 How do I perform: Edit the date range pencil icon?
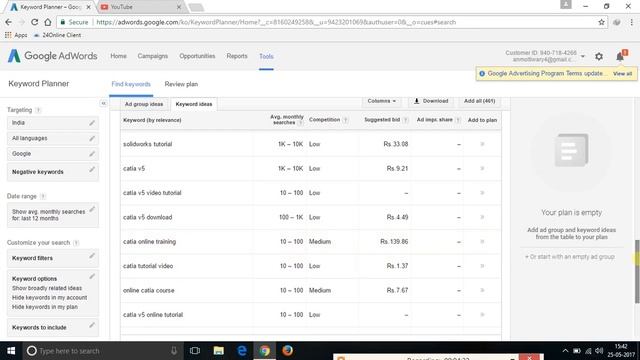92,209
